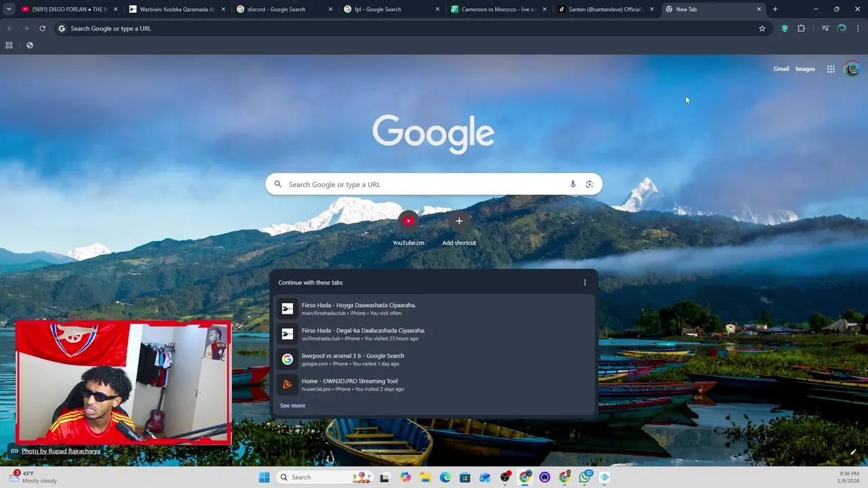The width and height of the screenshot is (868, 488).
Task: Open Outlook from the taskbar
Action: [485, 477]
